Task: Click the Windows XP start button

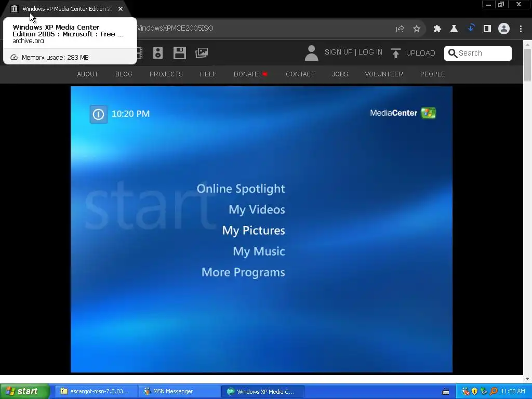Action: (25, 392)
